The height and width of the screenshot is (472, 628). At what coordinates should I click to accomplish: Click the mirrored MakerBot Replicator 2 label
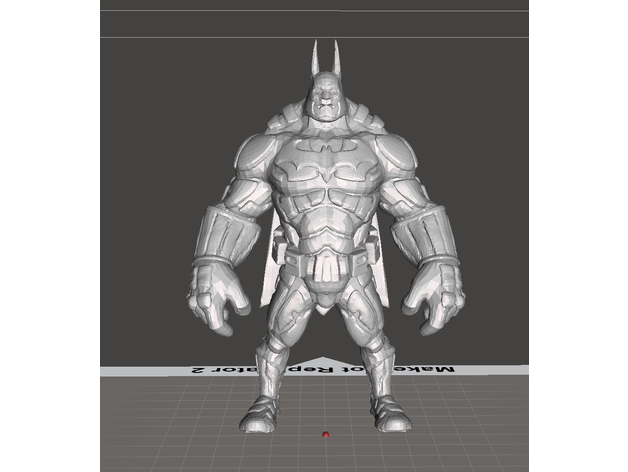click(323, 369)
